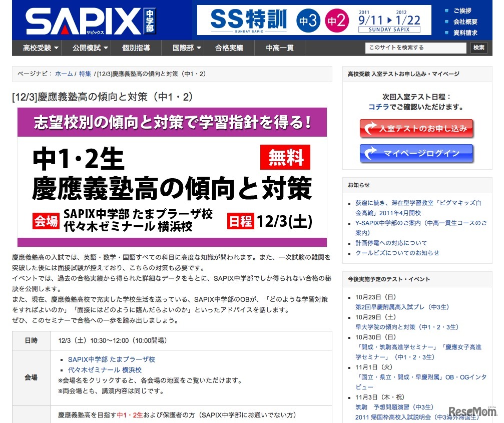
Task: Click the blue マイページログイン button
Action: pyautogui.click(x=416, y=153)
